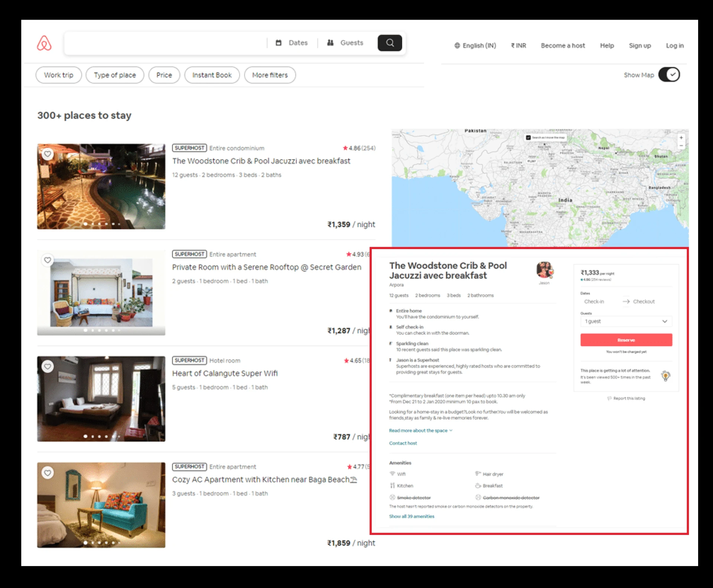The width and height of the screenshot is (713, 588).
Task: Click the Hair dryer amenity icon
Action: point(478,474)
